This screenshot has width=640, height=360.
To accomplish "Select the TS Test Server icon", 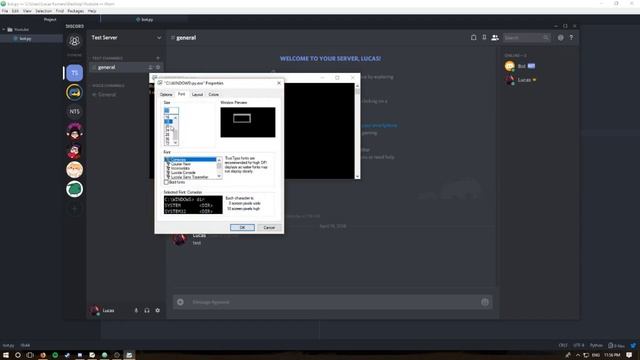I will (74, 73).
